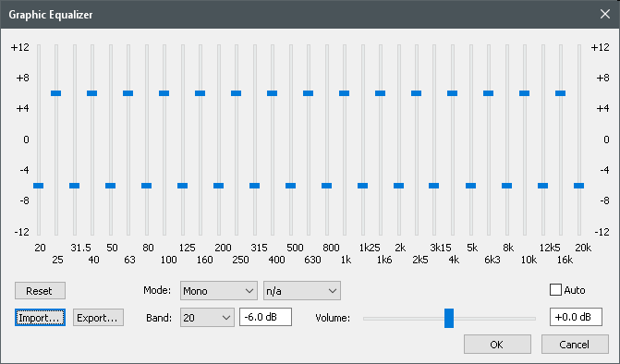This screenshot has width=620, height=364.
Task: Click the band gain field showing -6.0 dB
Action: pyautogui.click(x=265, y=317)
